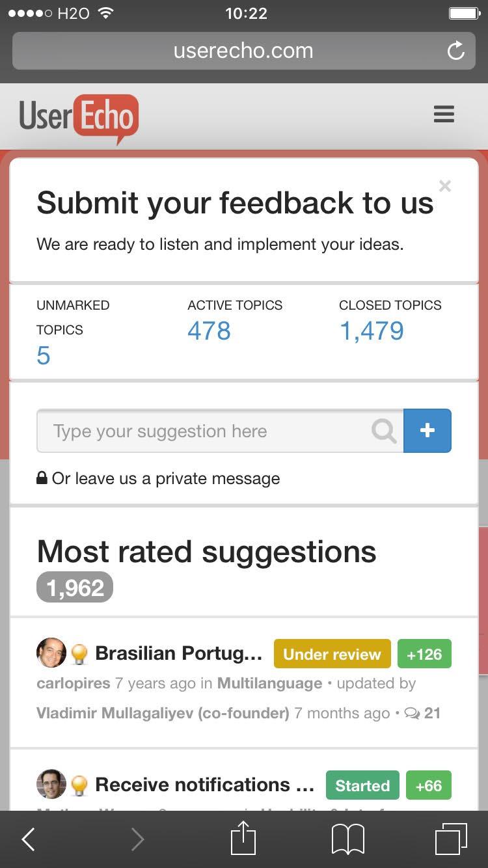488x868 pixels.
Task: Open the hamburger navigation menu
Action: 444,115
